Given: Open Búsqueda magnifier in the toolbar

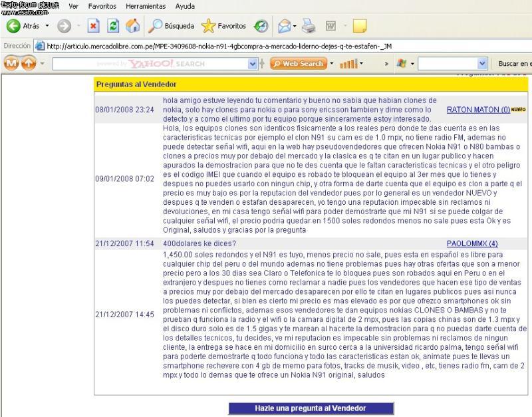Looking at the screenshot, I should (x=171, y=26).
